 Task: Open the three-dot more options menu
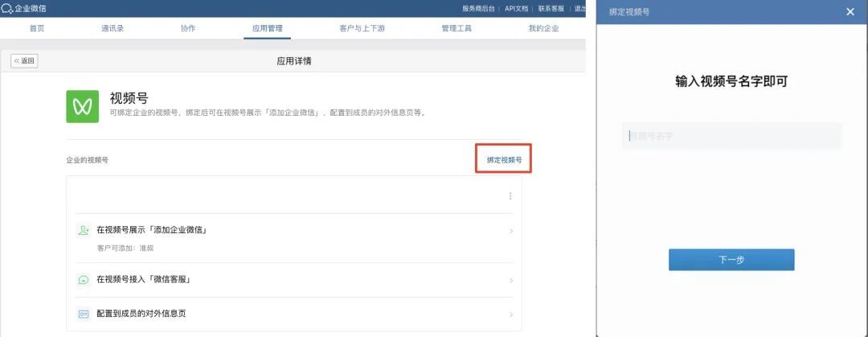510,195
